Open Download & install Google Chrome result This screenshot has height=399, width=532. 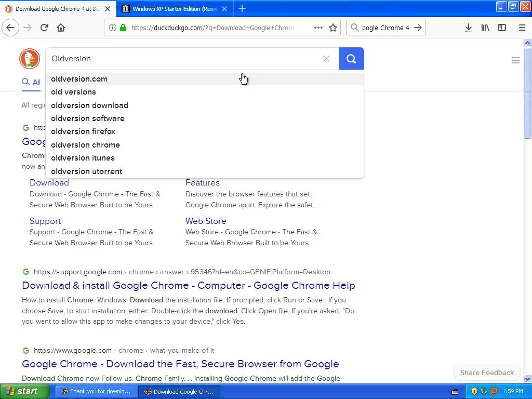(x=188, y=285)
